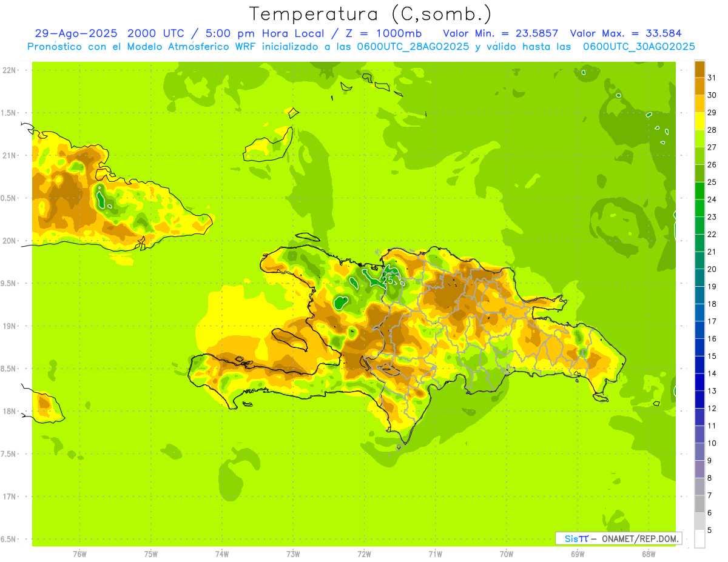Click the 21N latitude axis label
Image resolution: width=728 pixels, height=562 pixels.
tap(9, 155)
